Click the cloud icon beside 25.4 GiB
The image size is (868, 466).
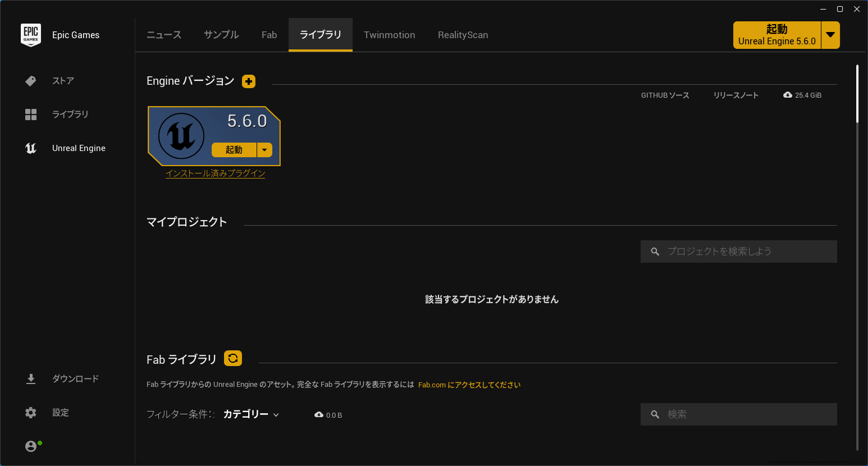click(x=788, y=95)
